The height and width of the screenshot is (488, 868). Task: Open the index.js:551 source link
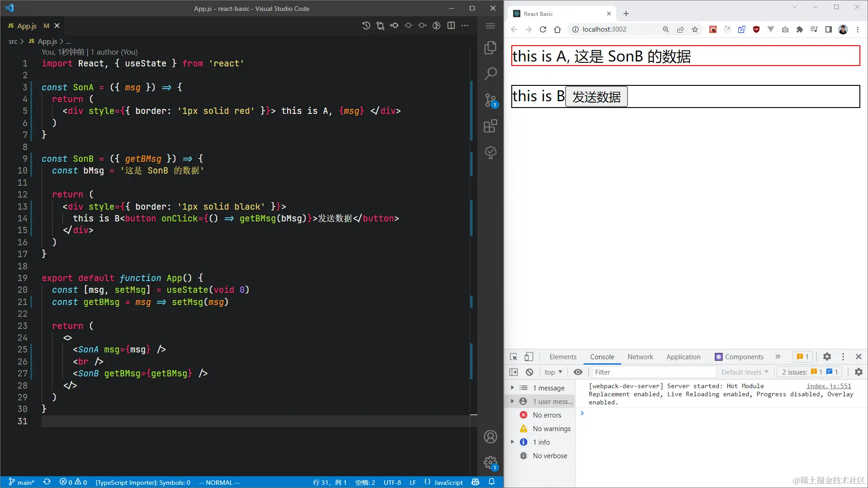(828, 386)
